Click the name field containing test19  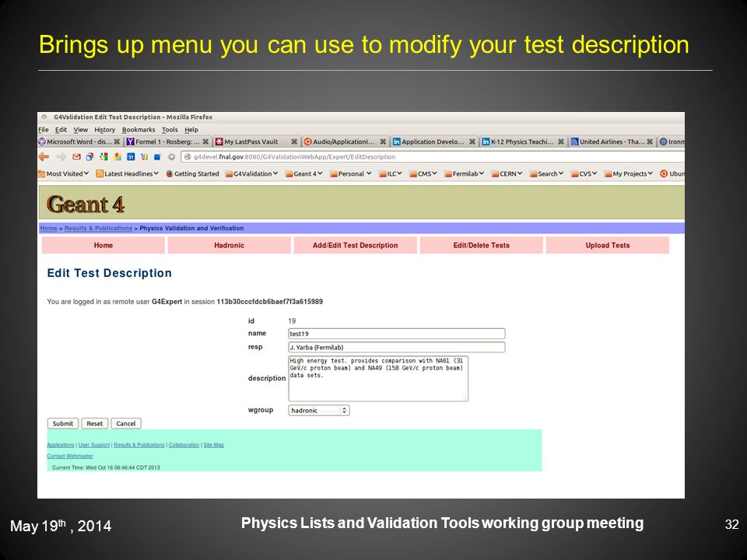396,334
